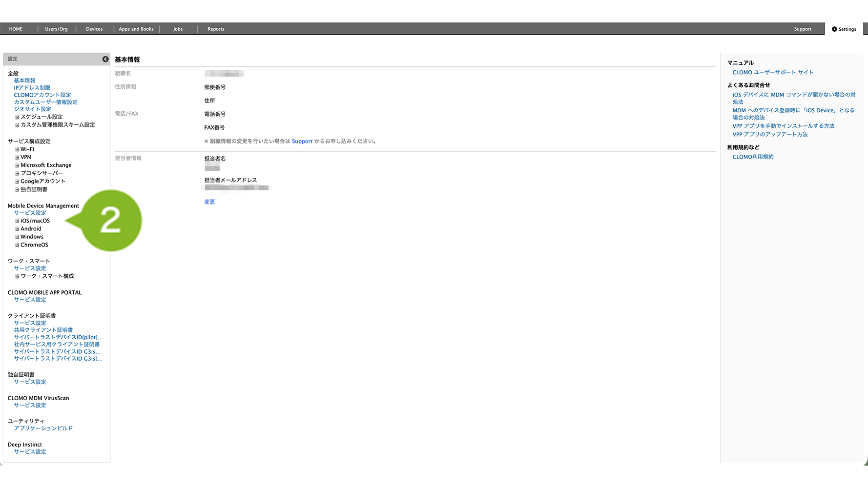Screen dimensions: 868x488
Task: Open Settings via the gear icon
Action: pyautogui.click(x=834, y=29)
